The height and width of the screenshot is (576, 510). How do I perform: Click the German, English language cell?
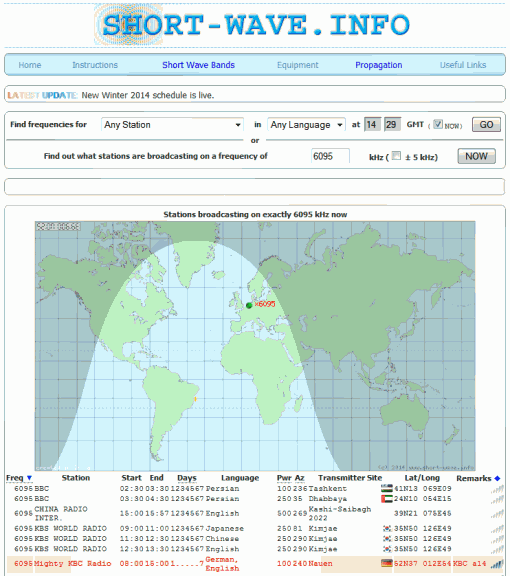tap(222, 564)
